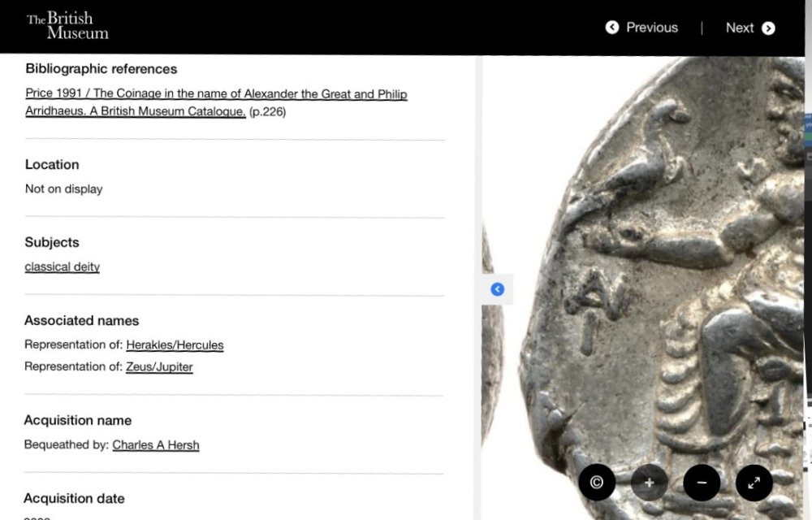The height and width of the screenshot is (520, 812).
Task: Click the British Museum logo
Action: [67, 26]
